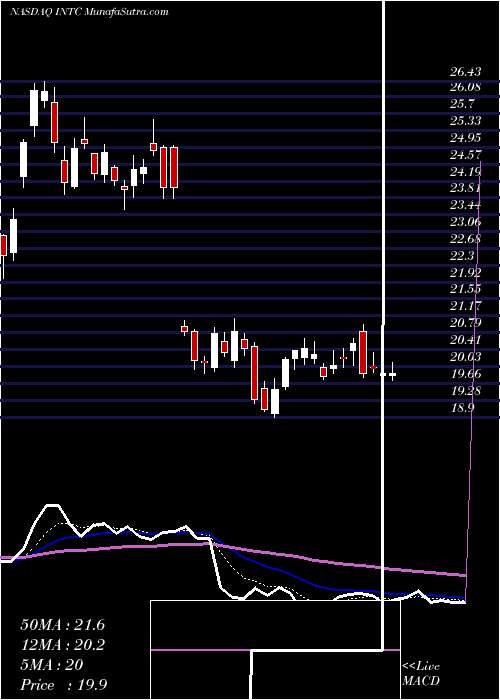This screenshot has height=700, width=500.
Task: Click the 20.79 price axis label
Action: click(465, 323)
